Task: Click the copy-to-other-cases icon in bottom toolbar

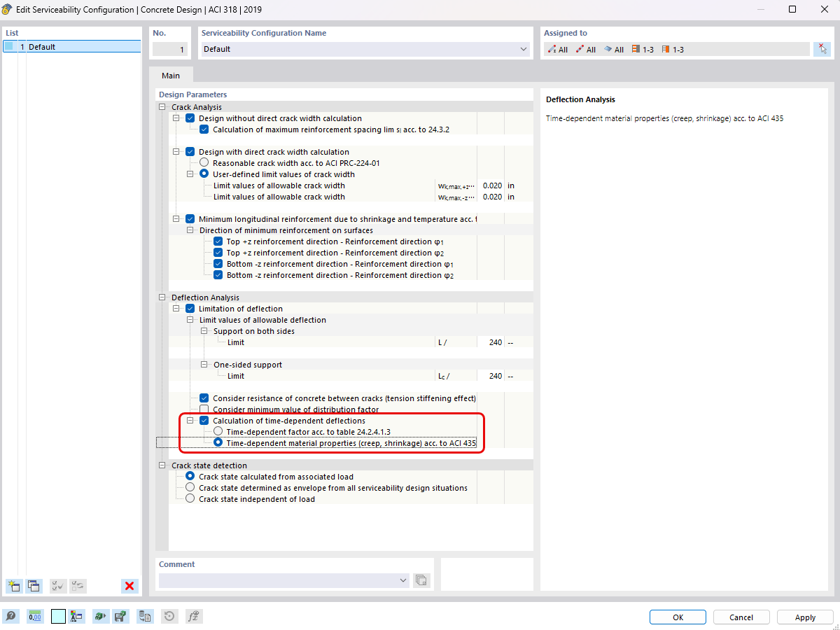Action: (144, 616)
